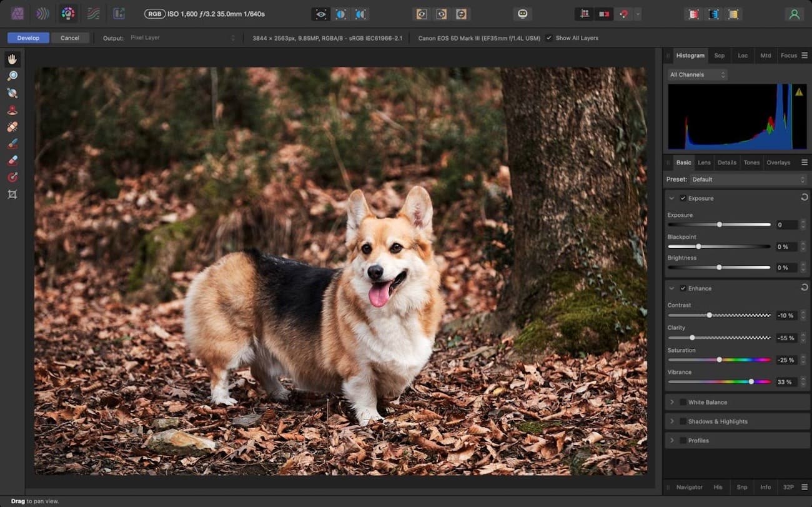This screenshot has width=812, height=507.
Task: Open the Assistant robot icon
Action: (523, 14)
